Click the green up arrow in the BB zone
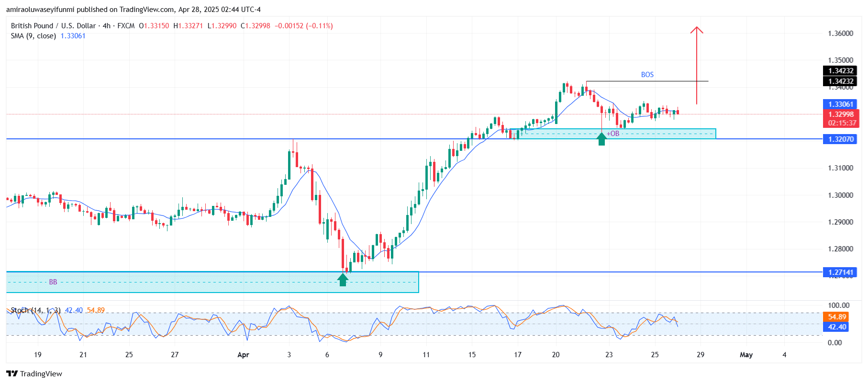The height and width of the screenshot is (384, 868). [343, 279]
